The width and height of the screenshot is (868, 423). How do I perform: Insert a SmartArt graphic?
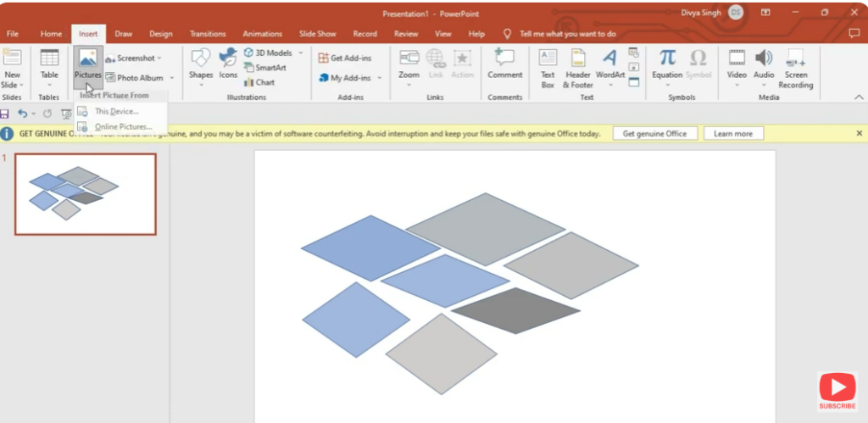[264, 68]
